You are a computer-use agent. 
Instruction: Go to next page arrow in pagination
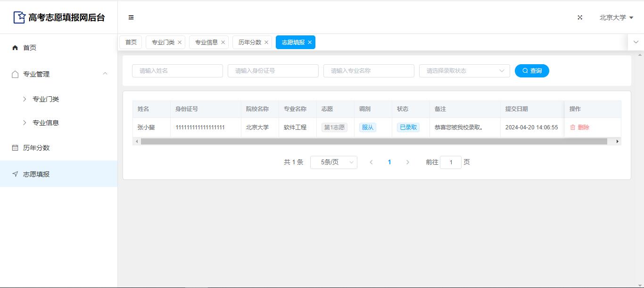coord(408,162)
